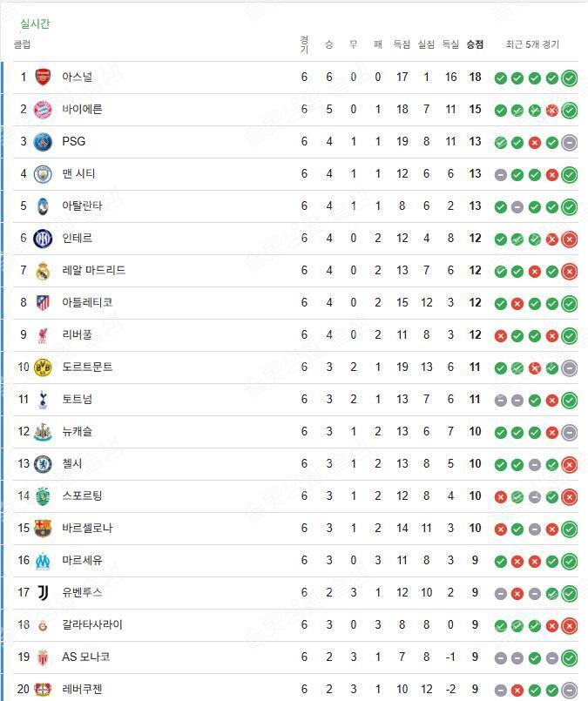Viewport: 588px width, 701px height.
Task: Click the Juventus logo icon
Action: click(x=43, y=593)
